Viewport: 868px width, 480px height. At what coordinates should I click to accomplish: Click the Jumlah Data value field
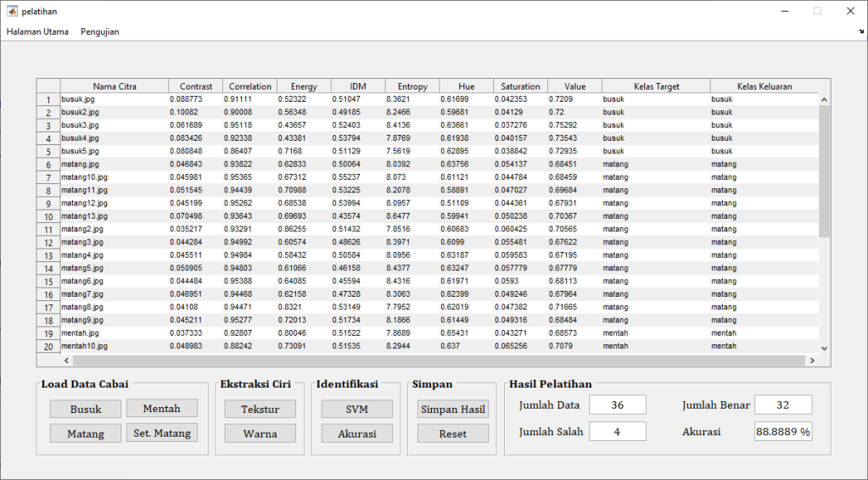(x=617, y=405)
